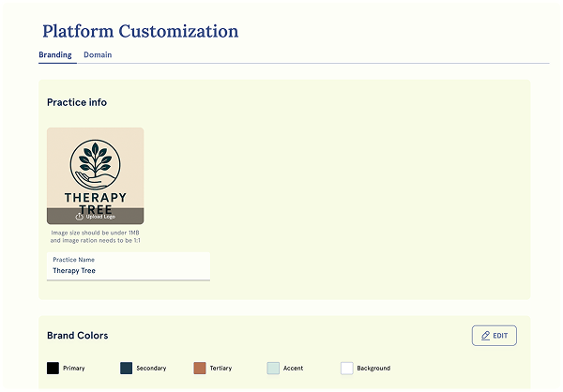Click the Background color label
The image size is (563, 392).
(x=373, y=369)
